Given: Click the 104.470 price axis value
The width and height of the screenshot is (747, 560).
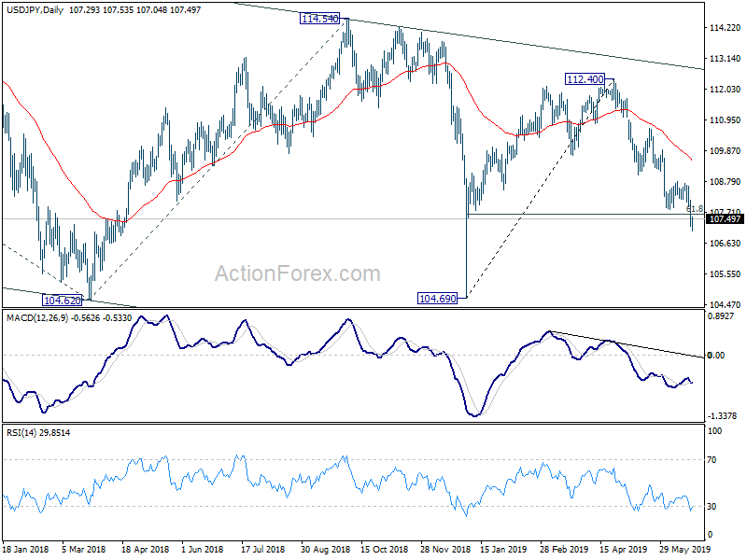Looking at the screenshot, I should click(x=725, y=305).
